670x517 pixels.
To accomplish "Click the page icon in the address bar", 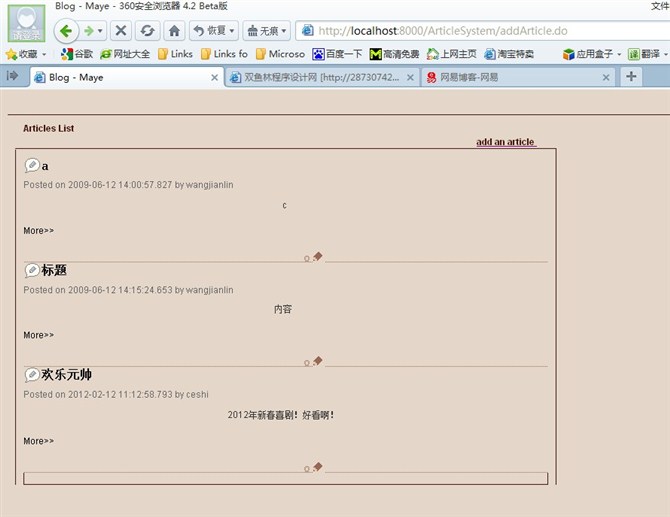I will tap(307, 30).
